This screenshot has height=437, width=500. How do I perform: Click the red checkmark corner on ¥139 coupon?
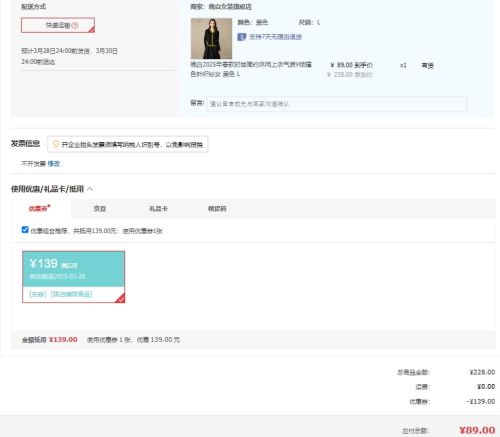[x=120, y=298]
